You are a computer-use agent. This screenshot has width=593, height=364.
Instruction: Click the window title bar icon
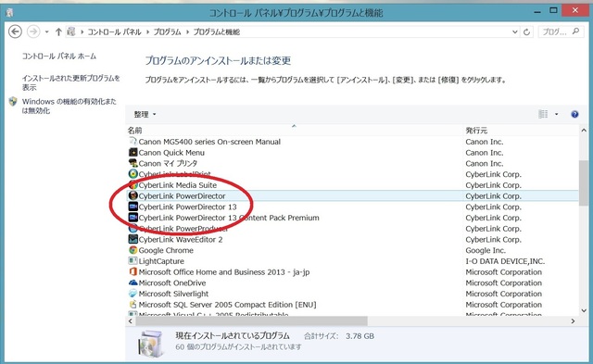click(x=10, y=12)
